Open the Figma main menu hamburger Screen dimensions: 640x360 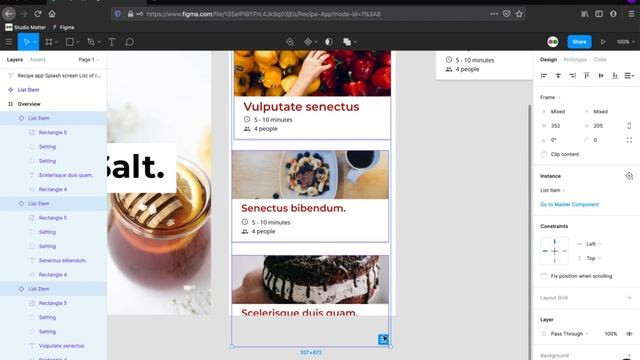9,42
